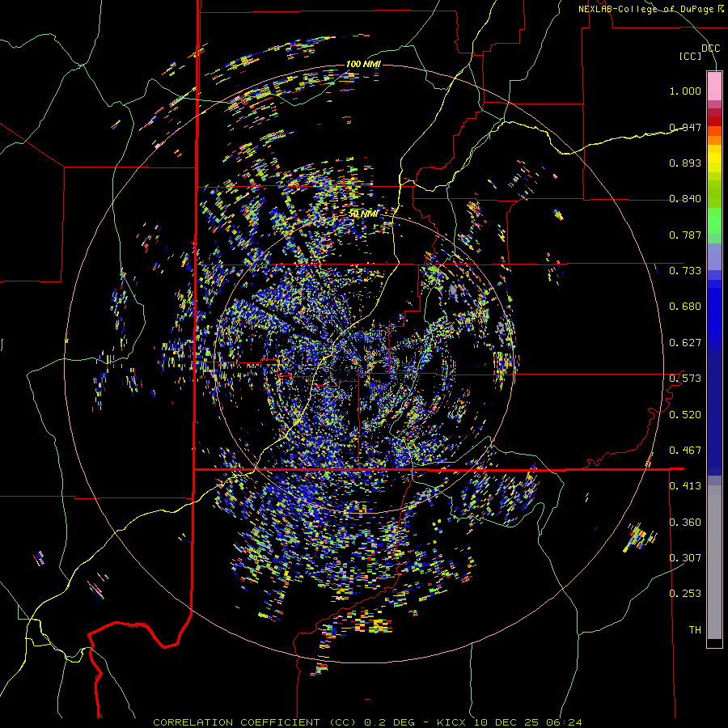Click the 0.680 legend value
Viewport: 728px width, 728px height.
685,307
